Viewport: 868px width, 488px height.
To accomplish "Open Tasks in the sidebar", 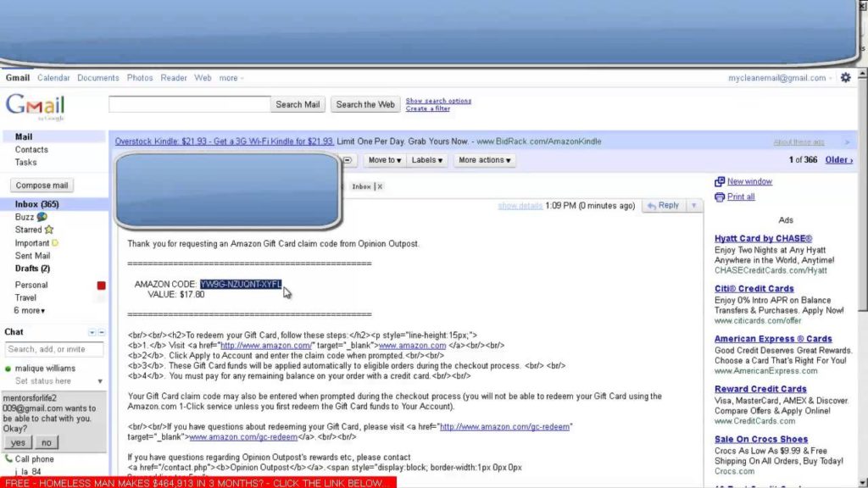I will pos(25,162).
